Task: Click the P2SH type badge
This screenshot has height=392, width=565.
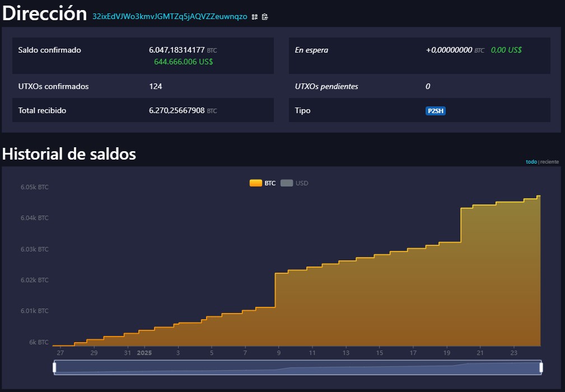Action: point(435,111)
